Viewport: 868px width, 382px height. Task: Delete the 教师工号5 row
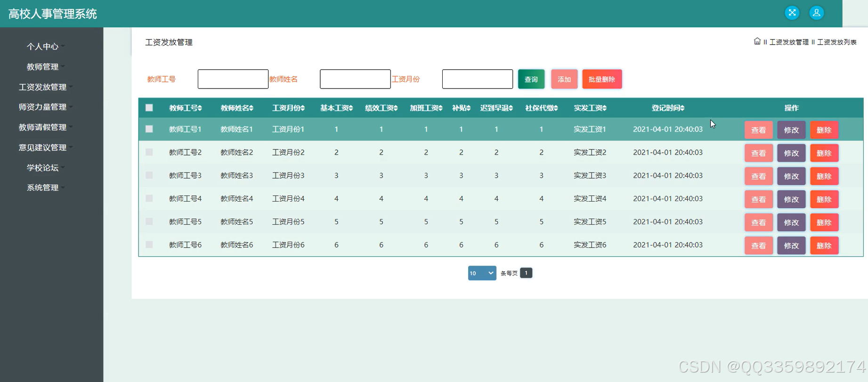[x=824, y=222]
